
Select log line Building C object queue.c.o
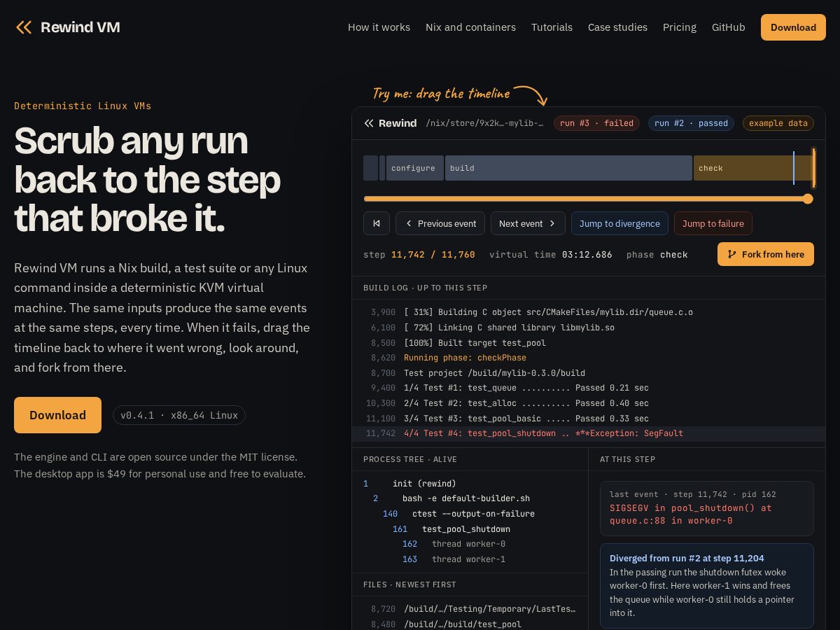click(589, 312)
